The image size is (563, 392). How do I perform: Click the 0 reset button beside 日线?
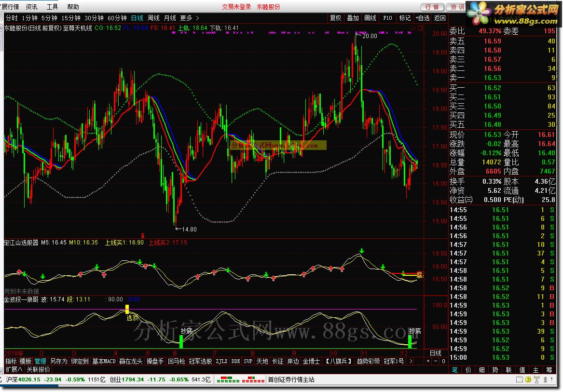point(443,361)
